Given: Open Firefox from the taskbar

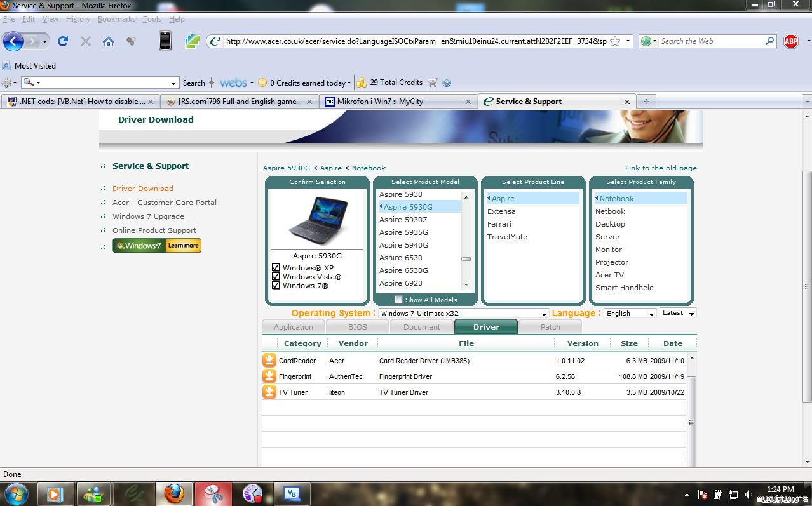Looking at the screenshot, I should 173,494.
